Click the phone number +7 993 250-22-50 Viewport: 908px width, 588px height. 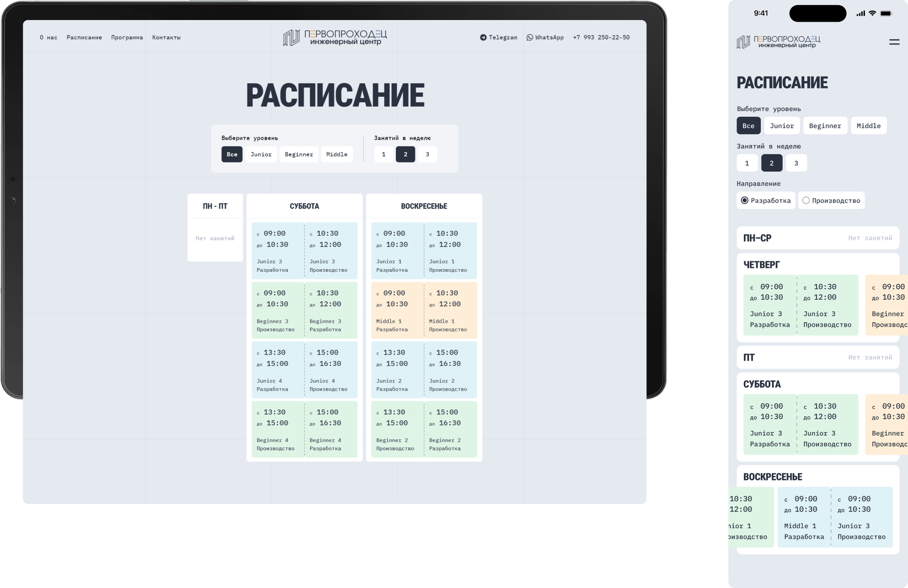click(x=601, y=37)
